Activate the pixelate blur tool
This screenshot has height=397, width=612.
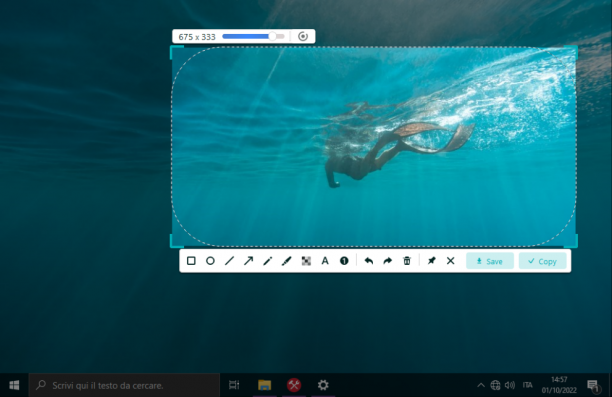(306, 261)
